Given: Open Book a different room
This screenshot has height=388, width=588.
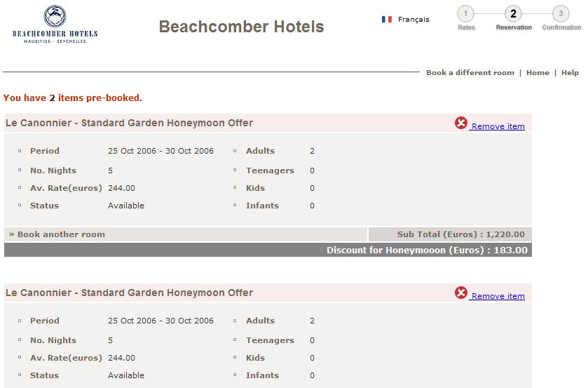Looking at the screenshot, I should [x=470, y=72].
